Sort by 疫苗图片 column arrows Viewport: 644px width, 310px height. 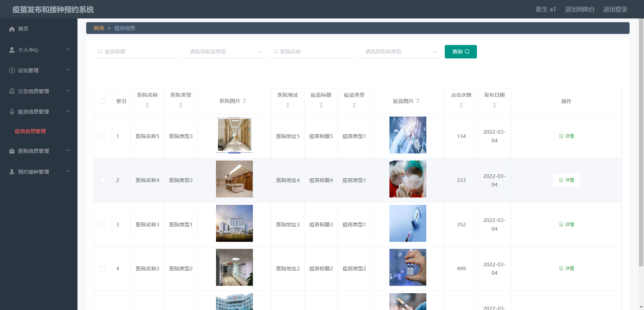point(418,101)
